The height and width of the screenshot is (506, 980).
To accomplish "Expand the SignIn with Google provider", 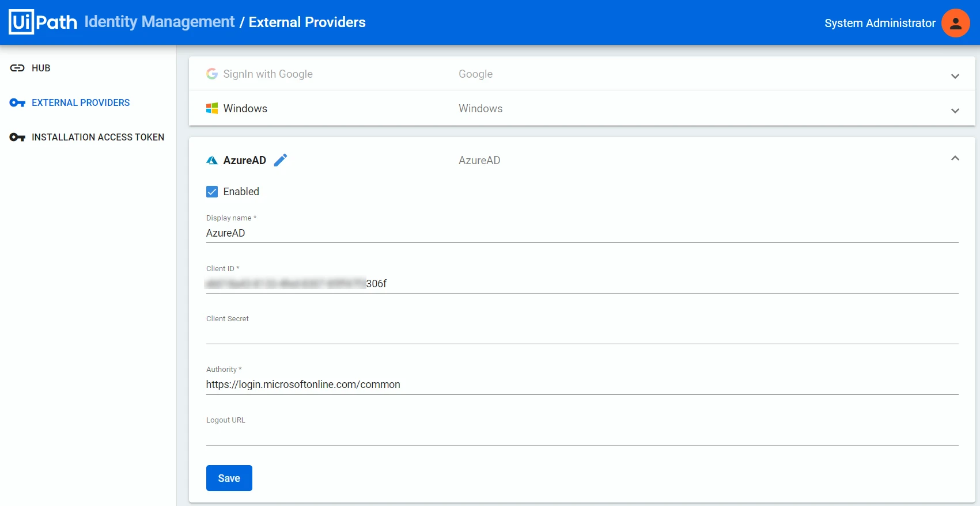I will [x=955, y=76].
